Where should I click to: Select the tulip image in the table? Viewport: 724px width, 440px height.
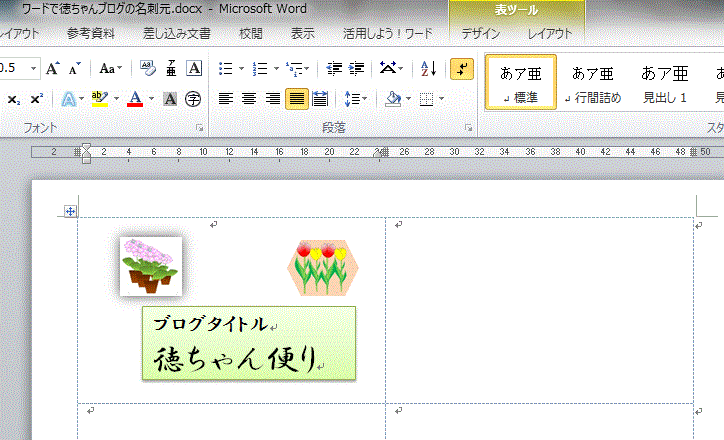click(x=322, y=267)
